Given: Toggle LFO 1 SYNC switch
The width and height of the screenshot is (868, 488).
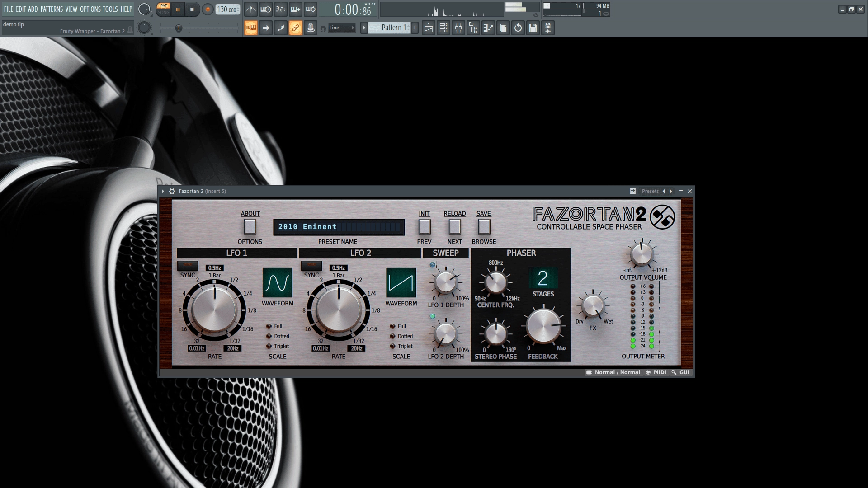Looking at the screenshot, I should pyautogui.click(x=188, y=265).
